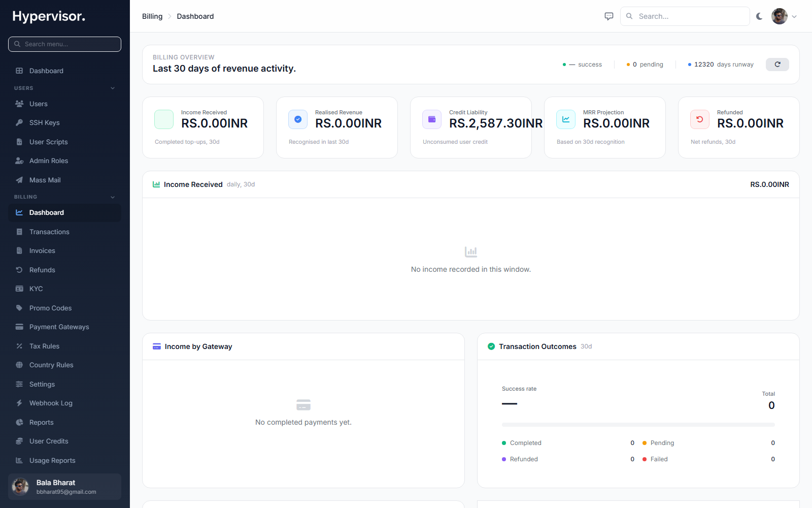Click the Credit Liability wallet icon
The height and width of the screenshot is (508, 812).
(432, 119)
